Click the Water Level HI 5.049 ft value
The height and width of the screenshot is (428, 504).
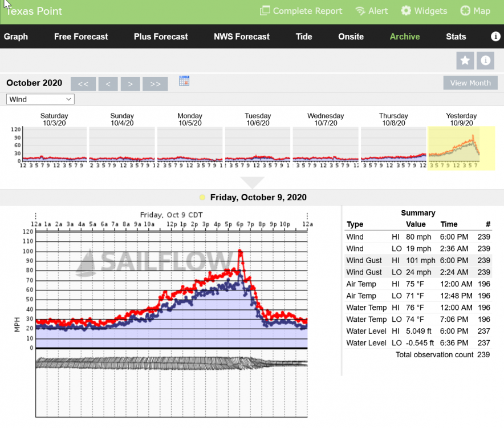point(418,331)
